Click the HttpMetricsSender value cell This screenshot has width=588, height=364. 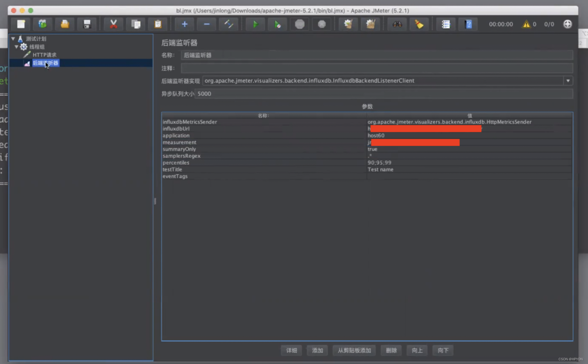pos(470,122)
